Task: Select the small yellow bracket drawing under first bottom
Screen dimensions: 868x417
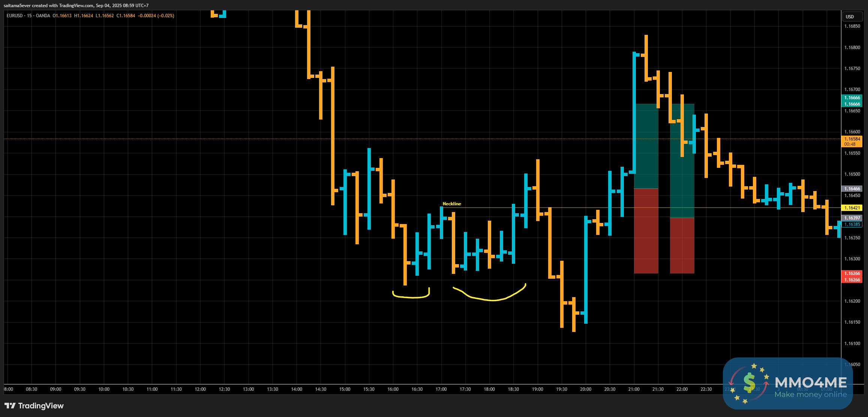Action: [x=411, y=297]
